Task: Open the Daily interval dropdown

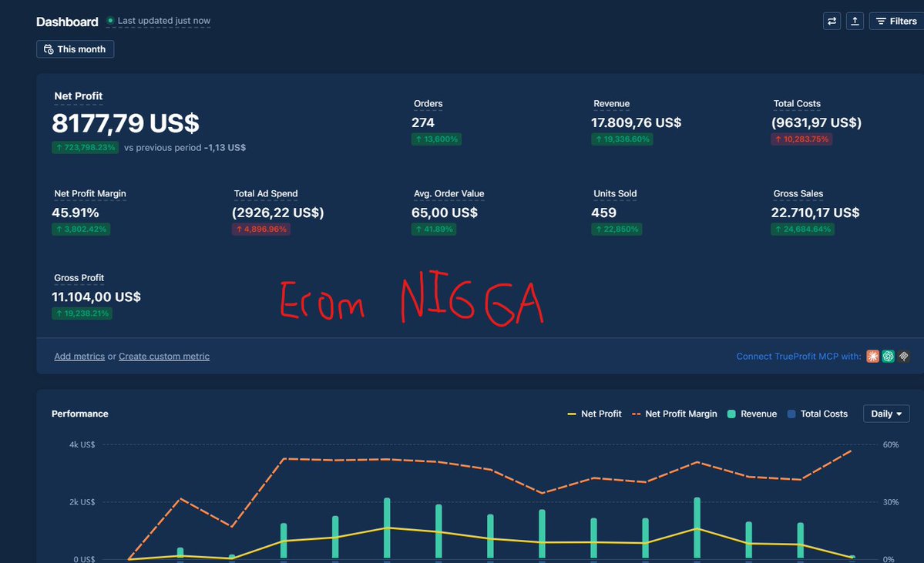Action: pyautogui.click(x=885, y=414)
